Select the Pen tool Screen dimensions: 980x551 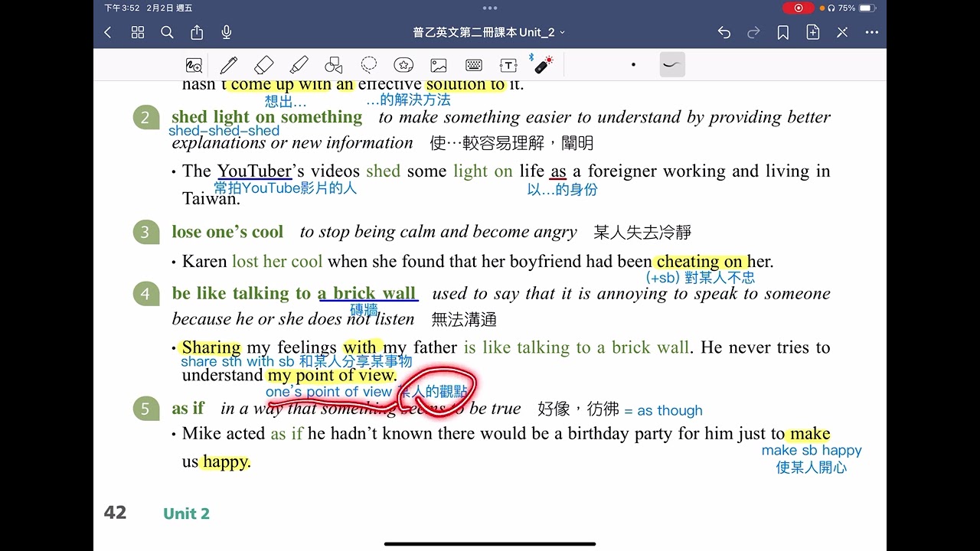pos(228,65)
